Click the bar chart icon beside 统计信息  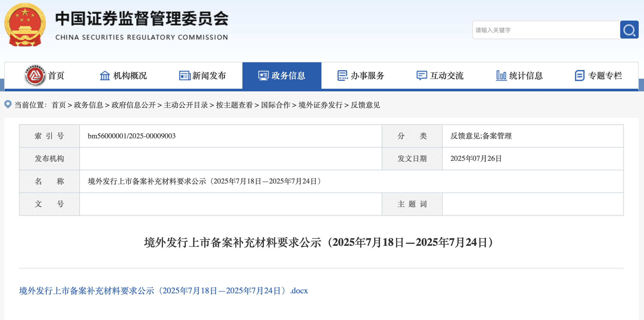pyautogui.click(x=501, y=76)
